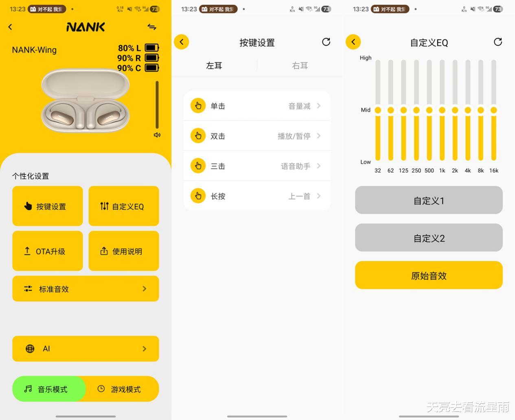Select the 自定义2 preset
Viewport: 515px width, 420px height.
pos(429,237)
